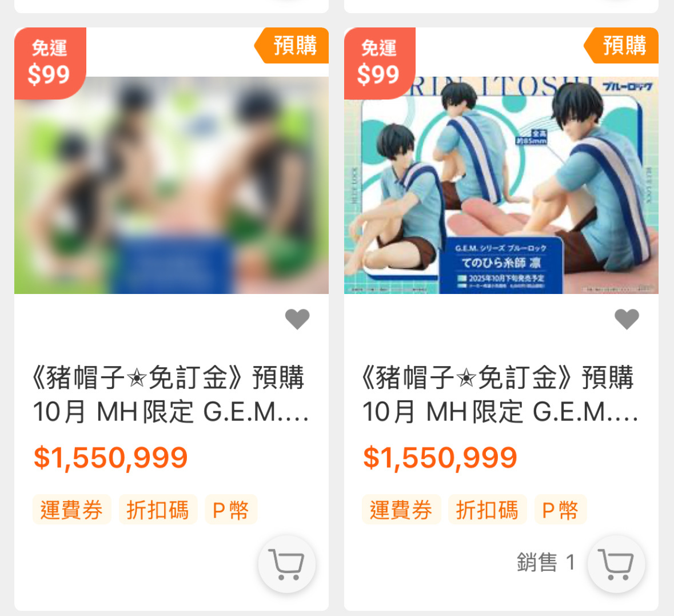Viewport: 674px width, 616px height.
Task: Select left product 折扣碼 tag
Action: click(x=158, y=510)
